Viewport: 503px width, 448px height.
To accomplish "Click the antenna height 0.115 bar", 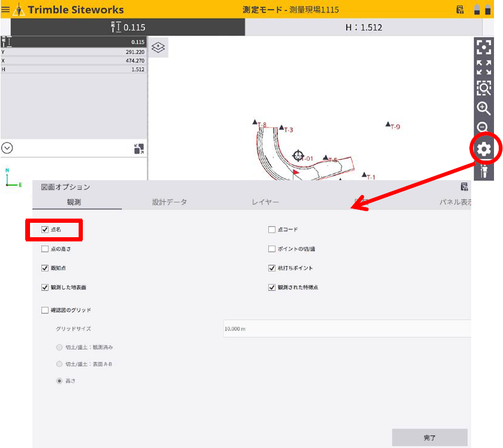I will click(x=128, y=27).
